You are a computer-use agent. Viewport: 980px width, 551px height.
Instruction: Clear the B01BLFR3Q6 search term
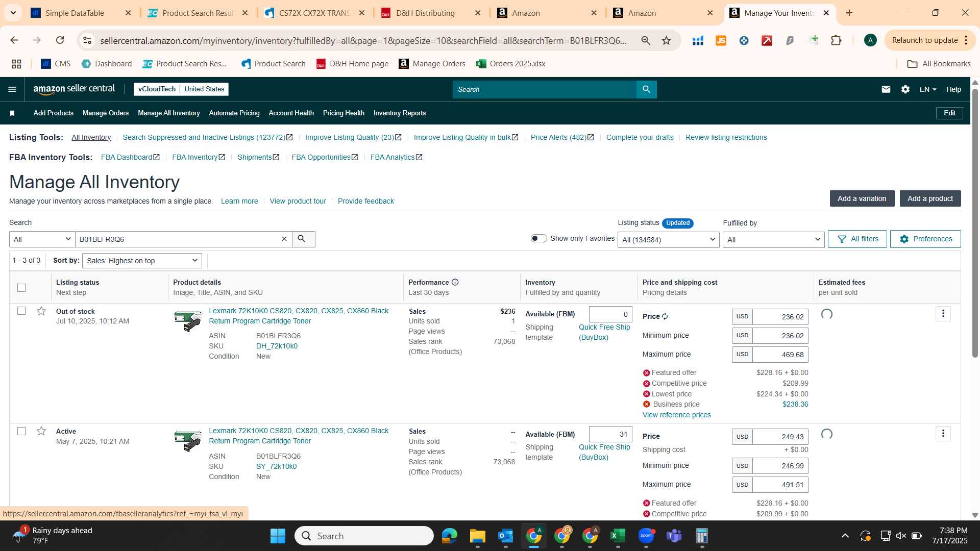284,239
